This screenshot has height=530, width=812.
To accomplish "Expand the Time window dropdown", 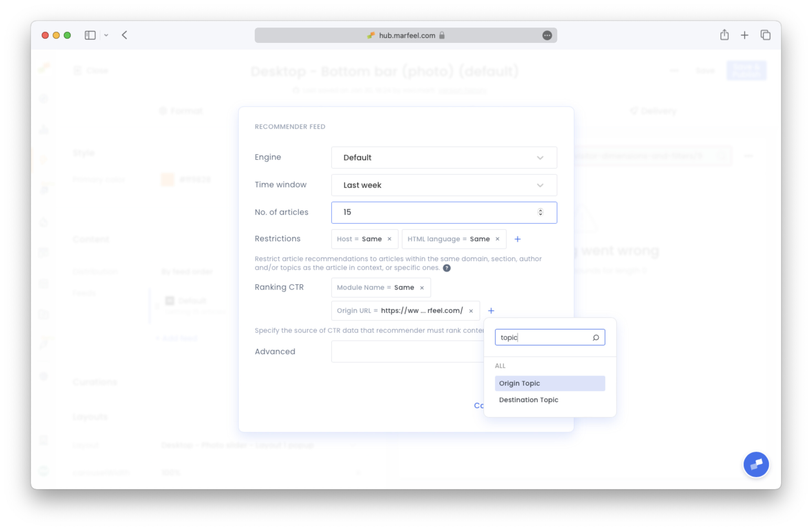I will click(443, 185).
